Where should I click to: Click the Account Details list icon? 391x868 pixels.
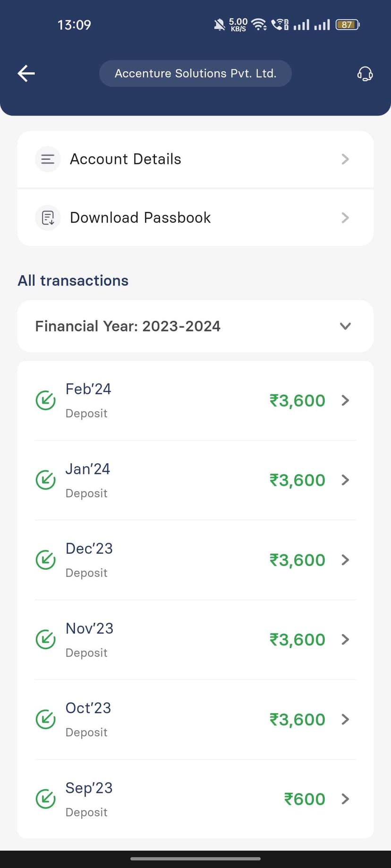pos(48,159)
